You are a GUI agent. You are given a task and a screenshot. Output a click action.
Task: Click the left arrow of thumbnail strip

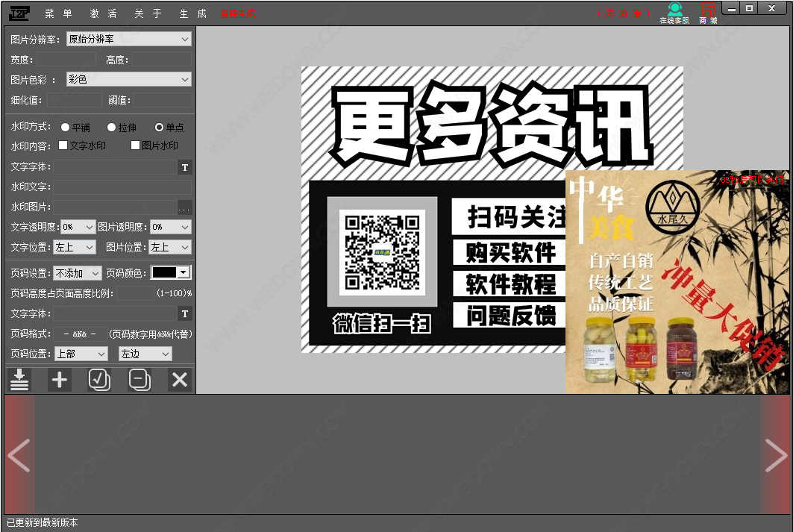(x=19, y=455)
